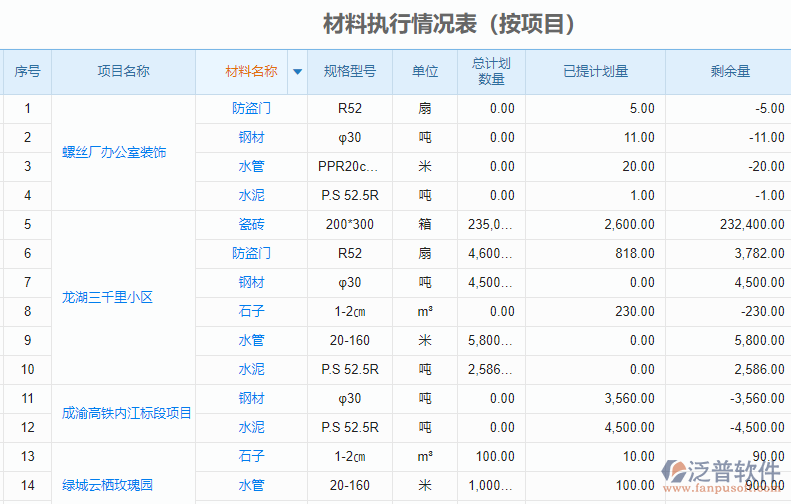
Task: Click the 瓷砖 material link
Action: [252, 225]
